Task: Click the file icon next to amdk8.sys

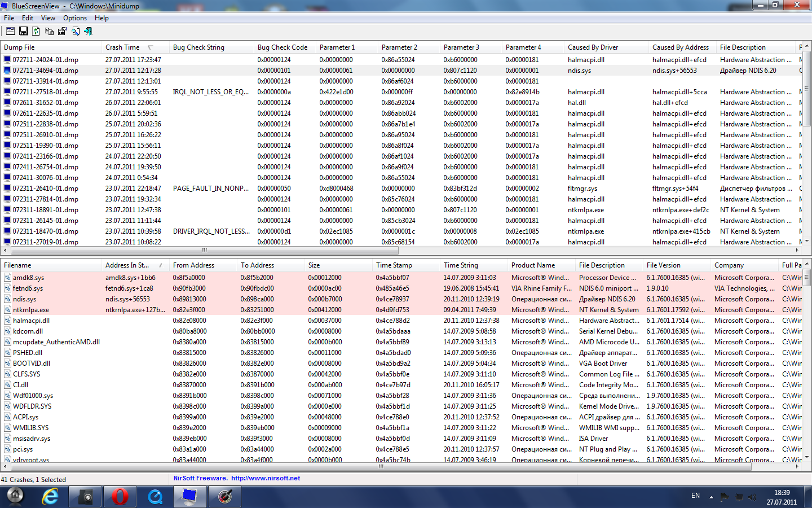Action: 7,277
